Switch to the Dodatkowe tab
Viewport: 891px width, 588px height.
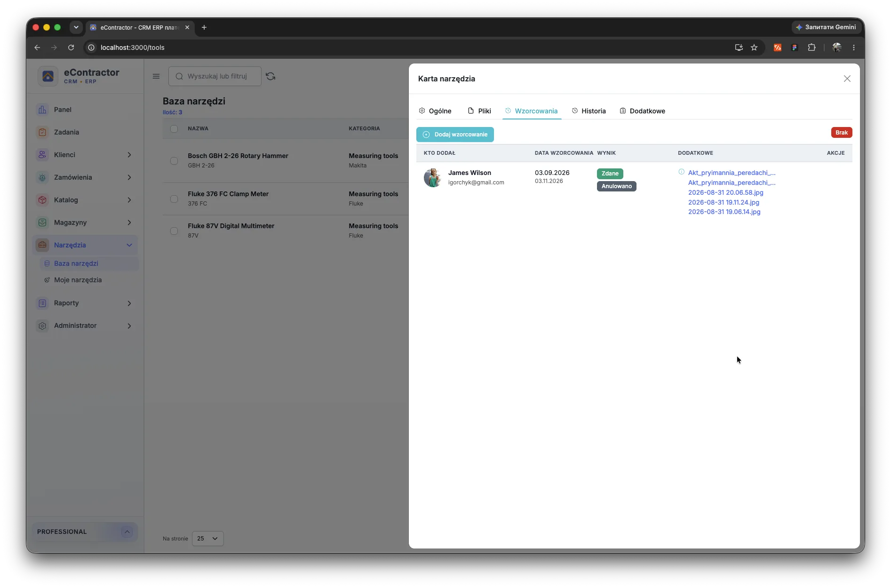[642, 111]
